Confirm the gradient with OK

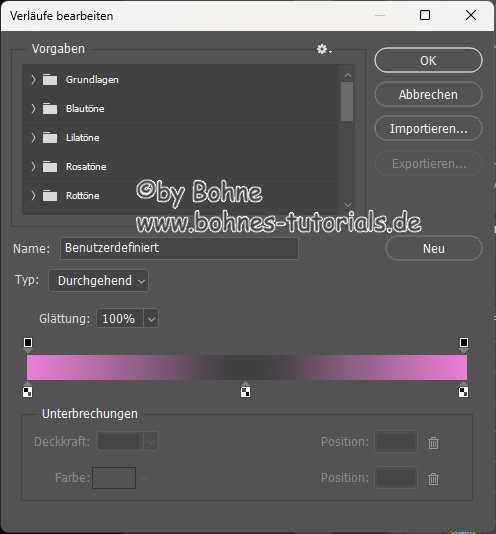tap(428, 60)
